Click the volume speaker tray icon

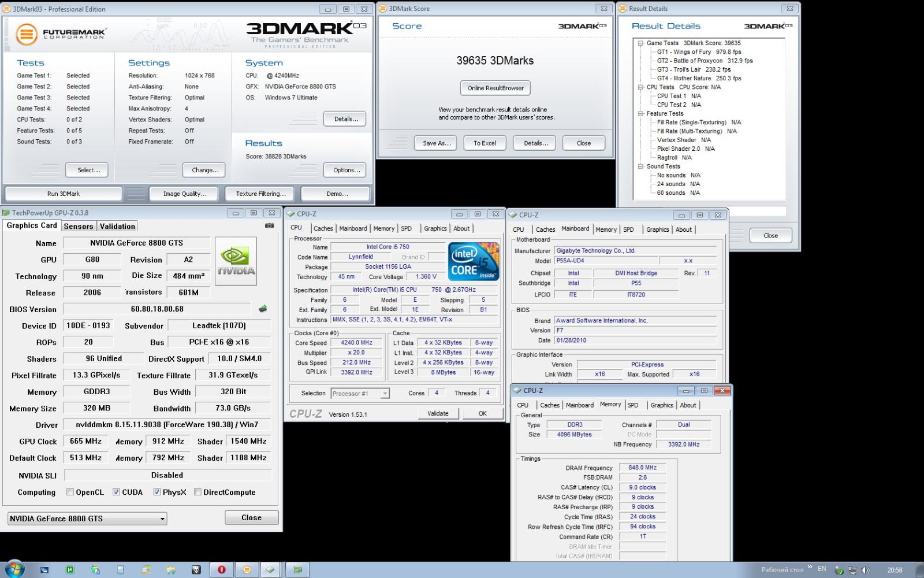click(x=866, y=570)
